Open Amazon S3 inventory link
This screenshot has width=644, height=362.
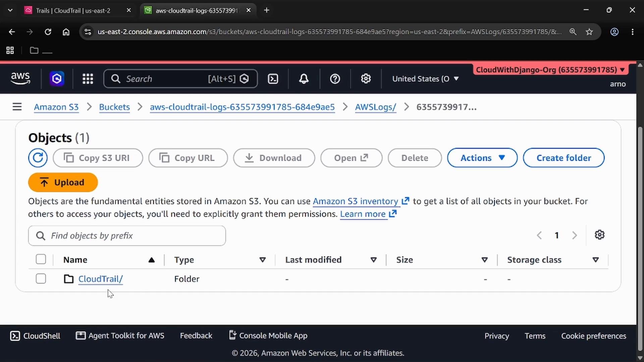361,201
